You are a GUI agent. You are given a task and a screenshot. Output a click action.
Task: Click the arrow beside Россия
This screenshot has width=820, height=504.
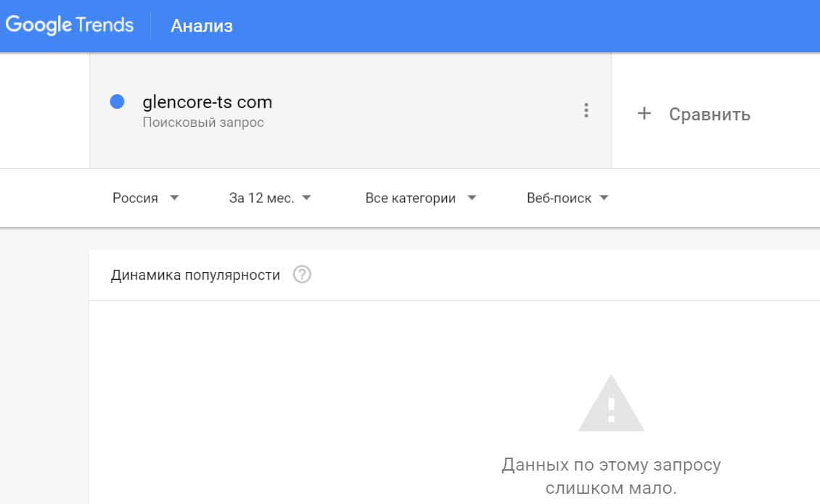[174, 198]
